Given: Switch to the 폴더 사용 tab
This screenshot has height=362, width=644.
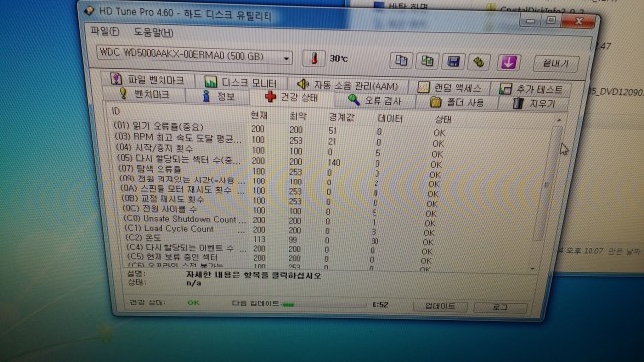Looking at the screenshot, I should click(x=457, y=101).
